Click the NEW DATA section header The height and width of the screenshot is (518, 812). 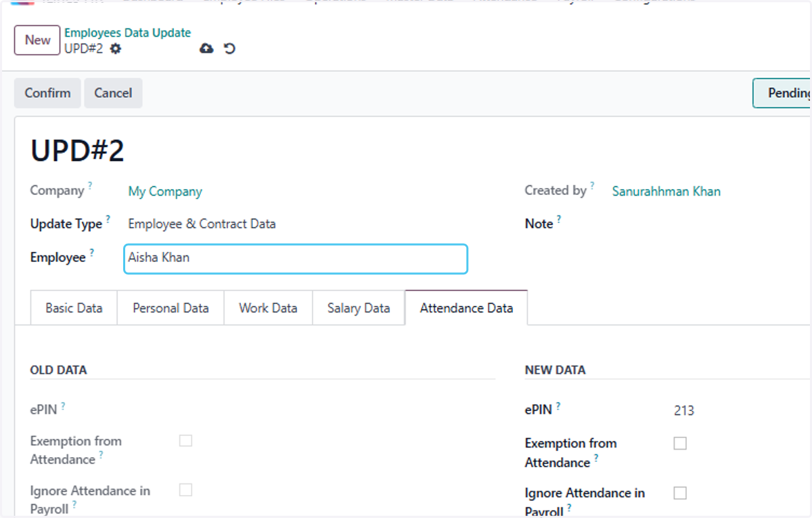click(555, 370)
